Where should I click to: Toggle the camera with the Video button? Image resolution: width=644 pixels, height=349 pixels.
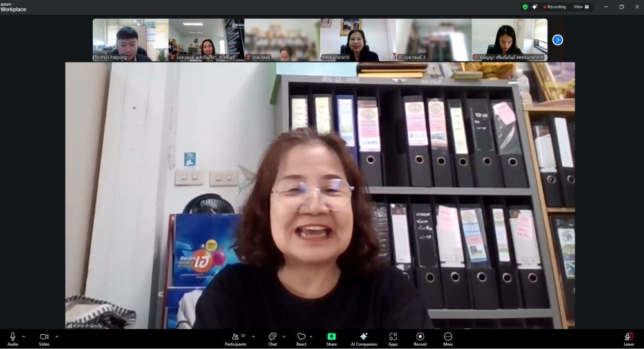pyautogui.click(x=44, y=337)
